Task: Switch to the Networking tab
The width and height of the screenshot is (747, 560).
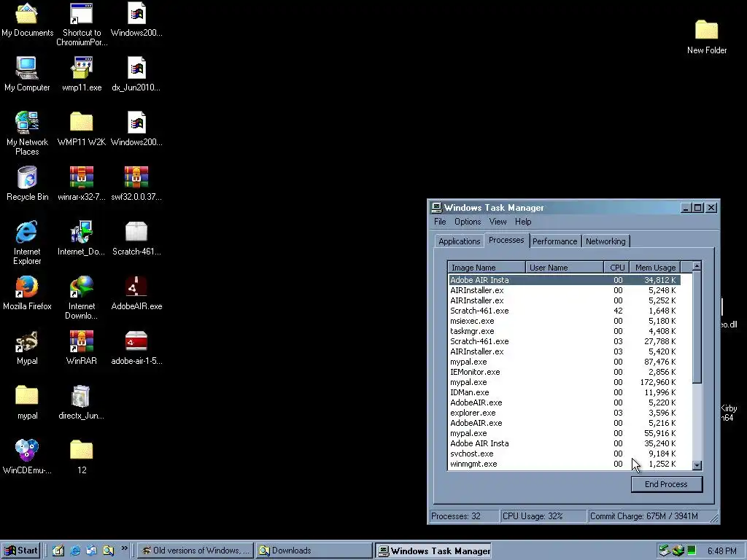Action: 605,241
